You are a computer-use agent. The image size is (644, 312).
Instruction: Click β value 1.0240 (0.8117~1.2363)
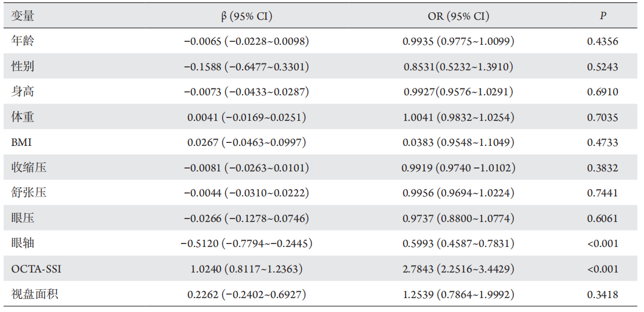[246, 269]
